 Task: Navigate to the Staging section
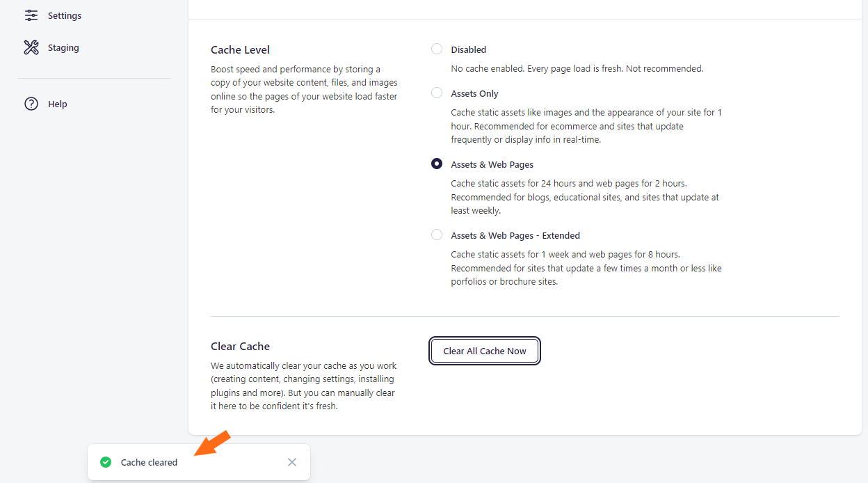pyautogui.click(x=62, y=47)
